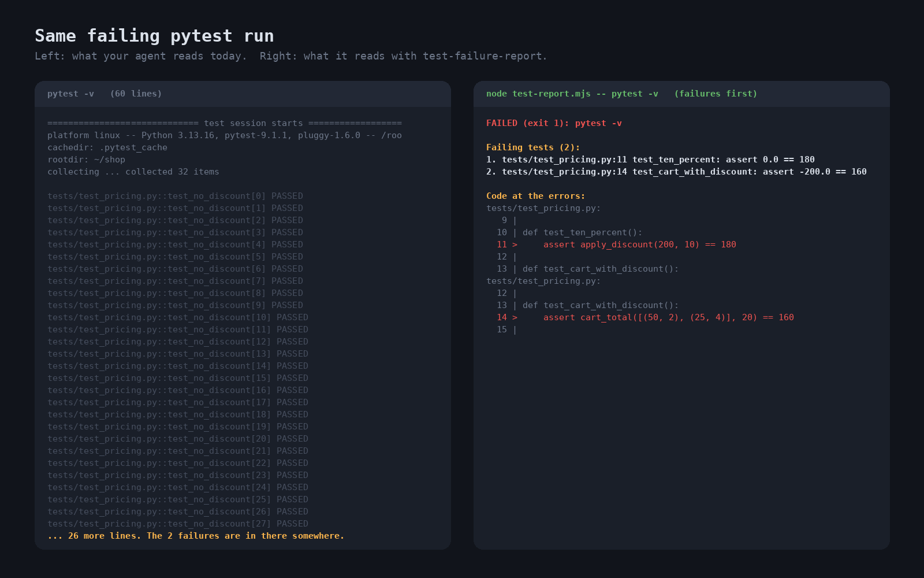Viewport: 924px width, 578px height.
Task: Click line number 15 in code excerpt
Action: pos(502,329)
